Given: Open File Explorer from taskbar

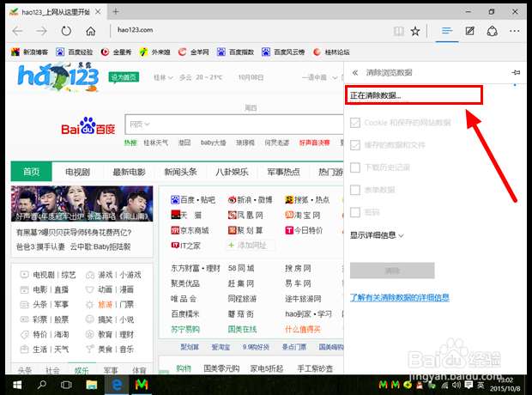Looking at the screenshot, I should (91, 385).
